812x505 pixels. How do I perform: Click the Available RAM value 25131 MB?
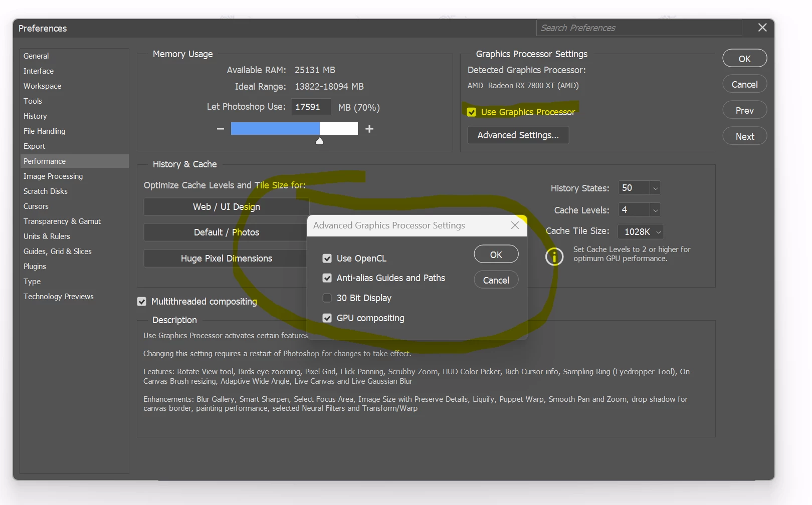315,70
